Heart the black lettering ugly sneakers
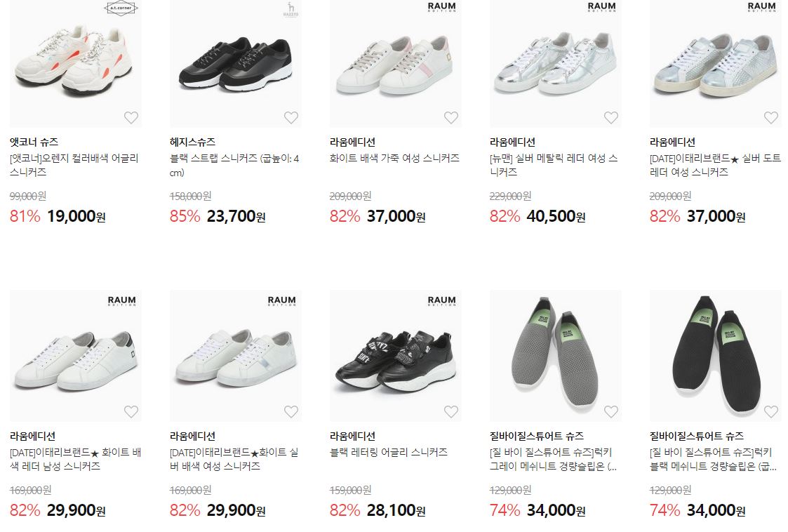This screenshot has height=532, width=788. click(450, 411)
